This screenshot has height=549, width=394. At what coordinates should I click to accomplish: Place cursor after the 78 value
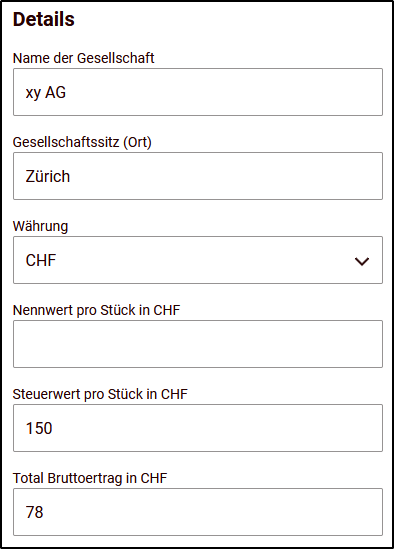point(45,512)
